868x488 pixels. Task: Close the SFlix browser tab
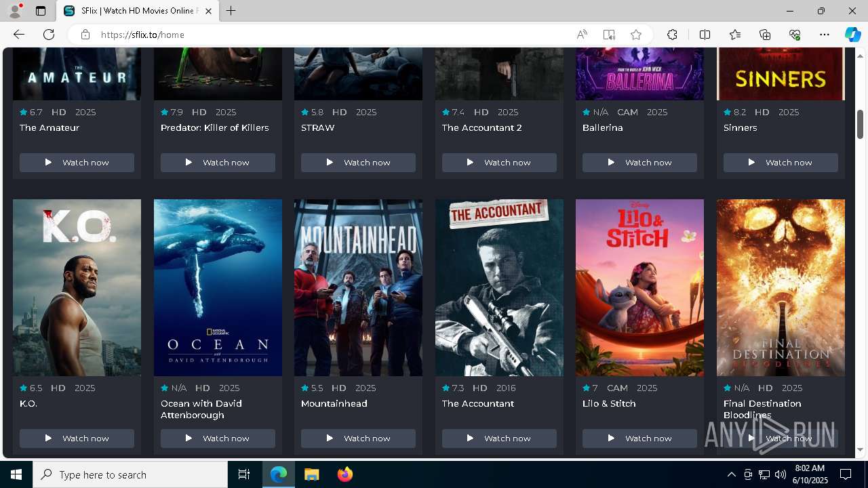coord(209,11)
